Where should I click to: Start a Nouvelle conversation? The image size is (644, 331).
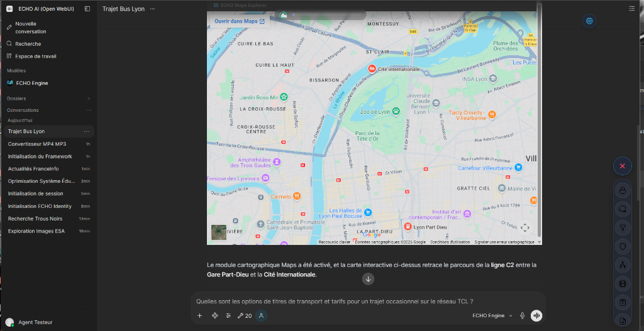tap(48, 28)
